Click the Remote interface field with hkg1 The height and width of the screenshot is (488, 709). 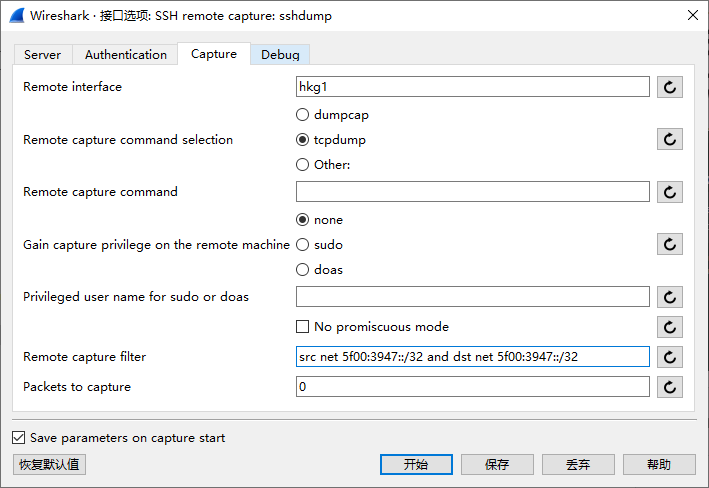pyautogui.click(x=473, y=87)
